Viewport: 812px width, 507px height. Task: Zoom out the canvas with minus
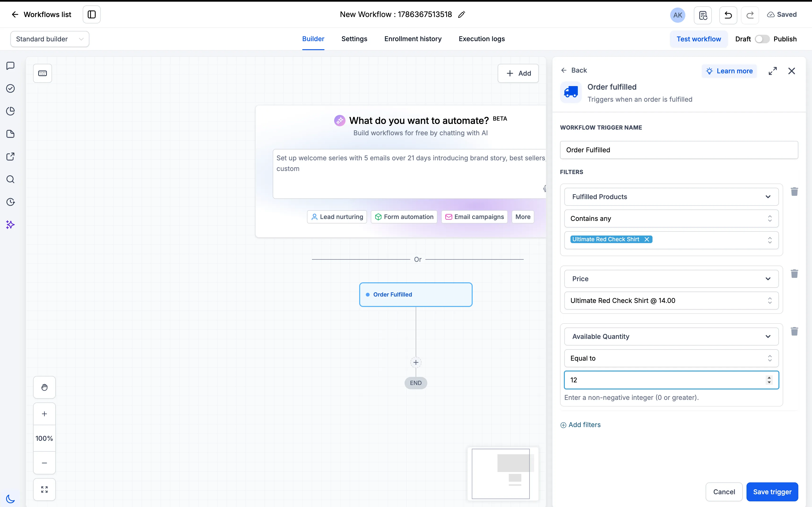pyautogui.click(x=44, y=463)
